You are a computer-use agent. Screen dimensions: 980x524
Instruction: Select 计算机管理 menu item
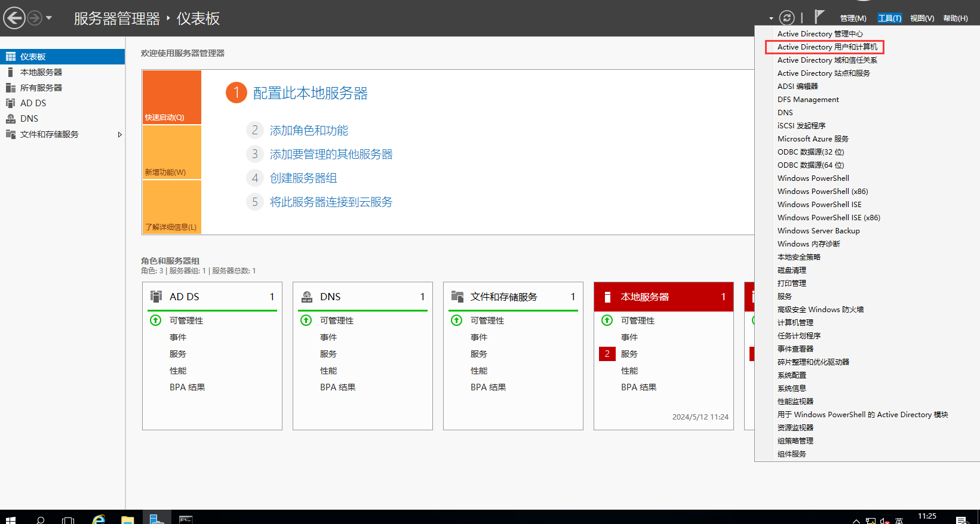pos(795,323)
